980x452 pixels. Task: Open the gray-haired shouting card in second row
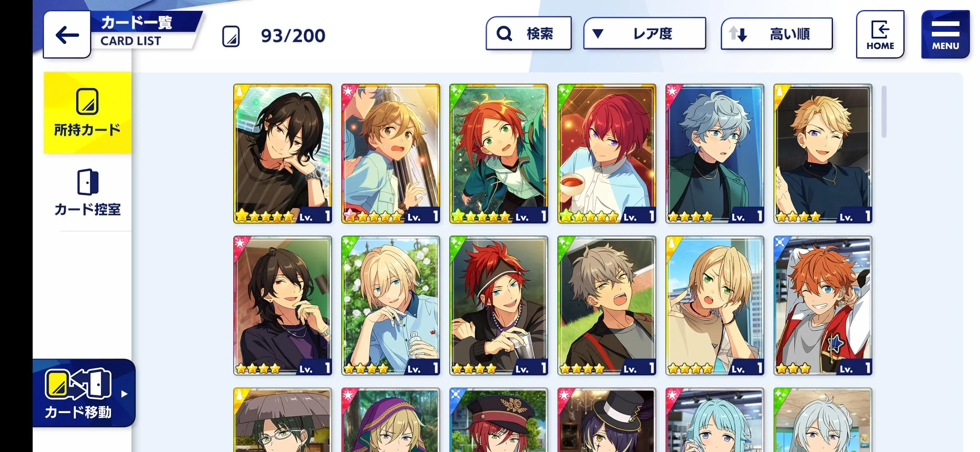tap(607, 306)
